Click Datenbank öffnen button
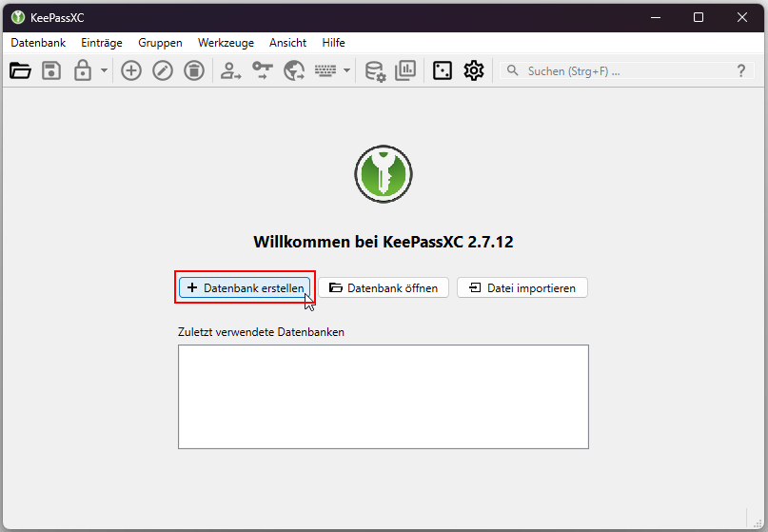Viewport: 768px width, 532px height. (x=384, y=287)
